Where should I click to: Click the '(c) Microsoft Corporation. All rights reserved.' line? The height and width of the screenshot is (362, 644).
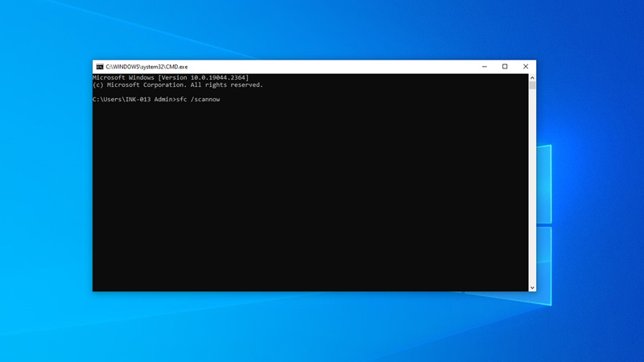[178, 85]
